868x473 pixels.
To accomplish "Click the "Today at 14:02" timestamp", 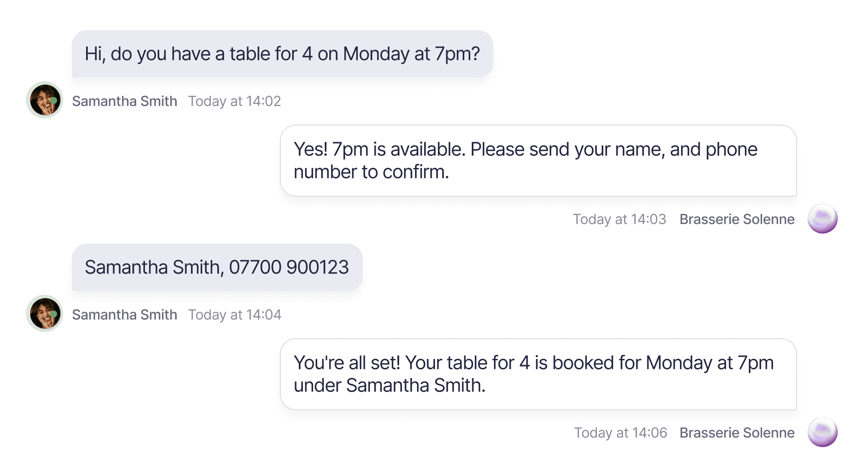I will 234,101.
